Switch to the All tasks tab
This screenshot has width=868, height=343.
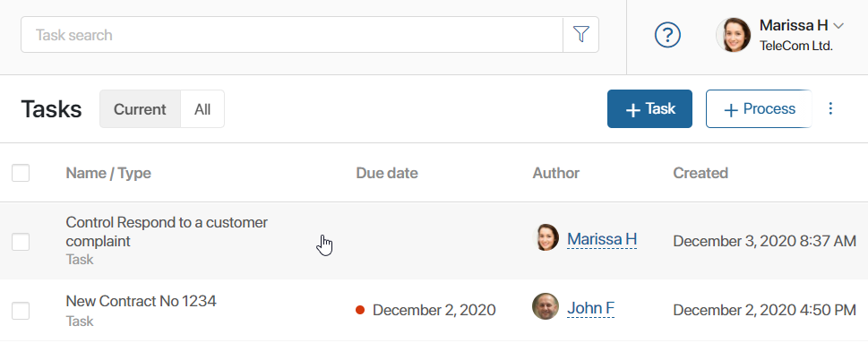(202, 109)
